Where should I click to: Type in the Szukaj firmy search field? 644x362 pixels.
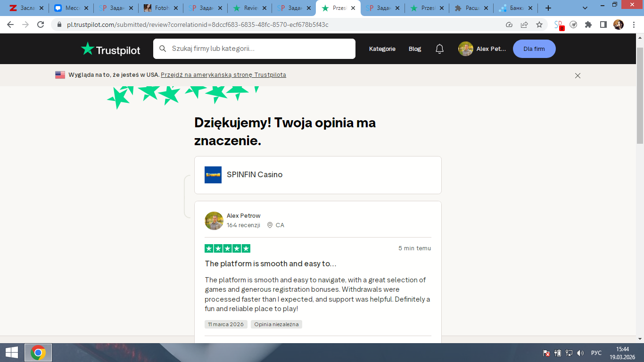[259, 49]
